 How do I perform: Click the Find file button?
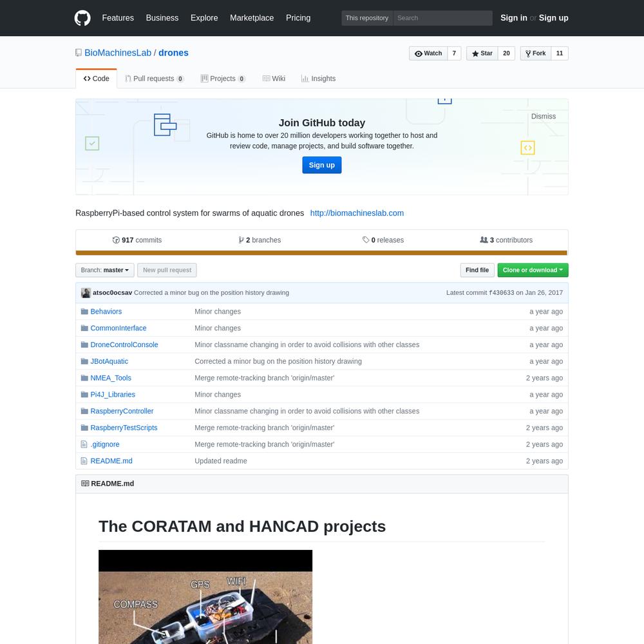[477, 270]
